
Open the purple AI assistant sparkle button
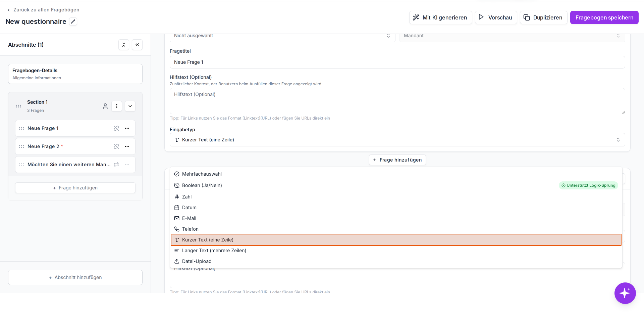pyautogui.click(x=625, y=293)
